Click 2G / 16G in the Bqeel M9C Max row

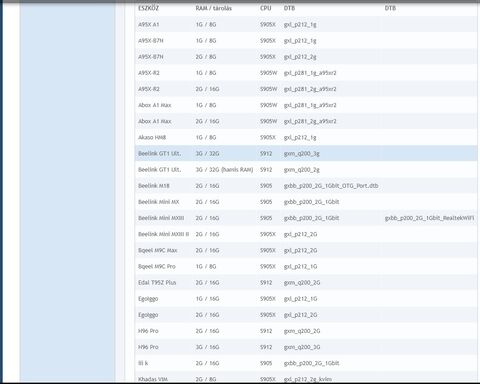tap(207, 250)
